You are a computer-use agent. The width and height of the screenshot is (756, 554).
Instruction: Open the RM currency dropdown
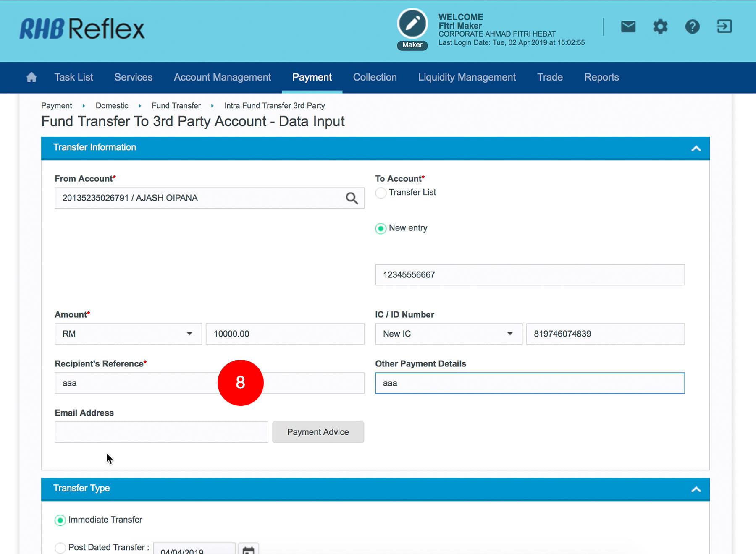tap(128, 334)
